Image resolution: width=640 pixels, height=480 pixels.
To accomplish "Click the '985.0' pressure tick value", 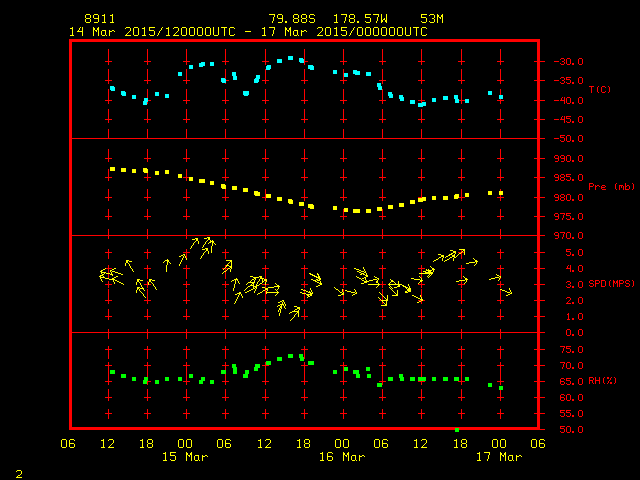I will point(569,178).
